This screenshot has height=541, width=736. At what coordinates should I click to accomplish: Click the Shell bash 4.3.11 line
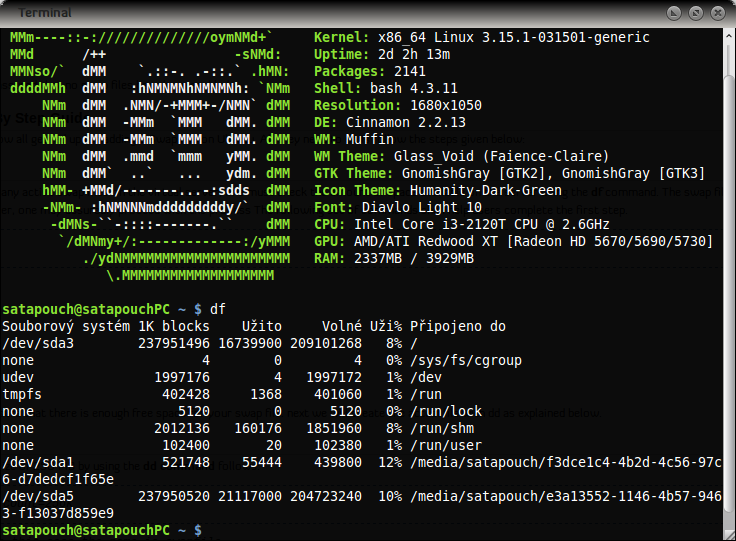tap(385, 88)
